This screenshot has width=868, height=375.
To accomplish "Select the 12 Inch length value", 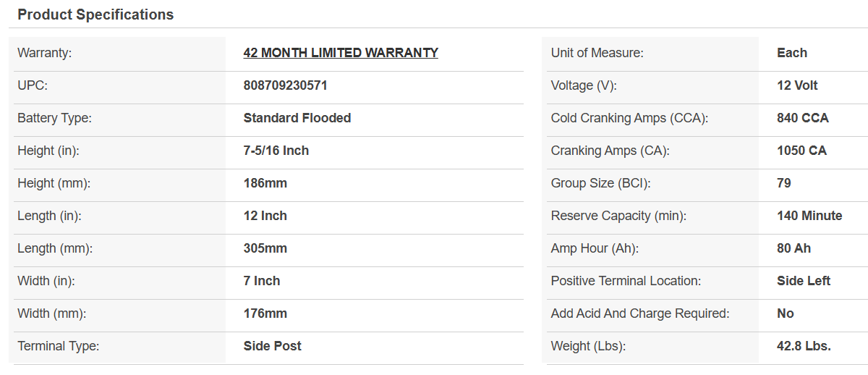I will 265,216.
